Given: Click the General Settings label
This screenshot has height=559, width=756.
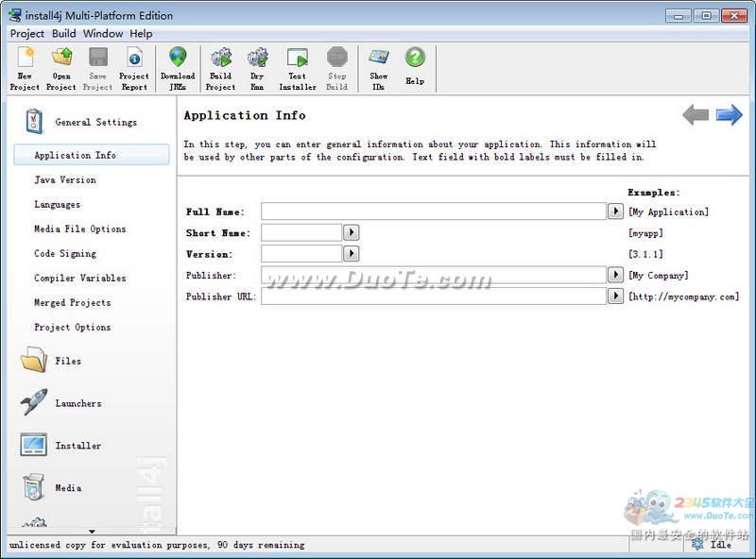Looking at the screenshot, I should point(96,123).
